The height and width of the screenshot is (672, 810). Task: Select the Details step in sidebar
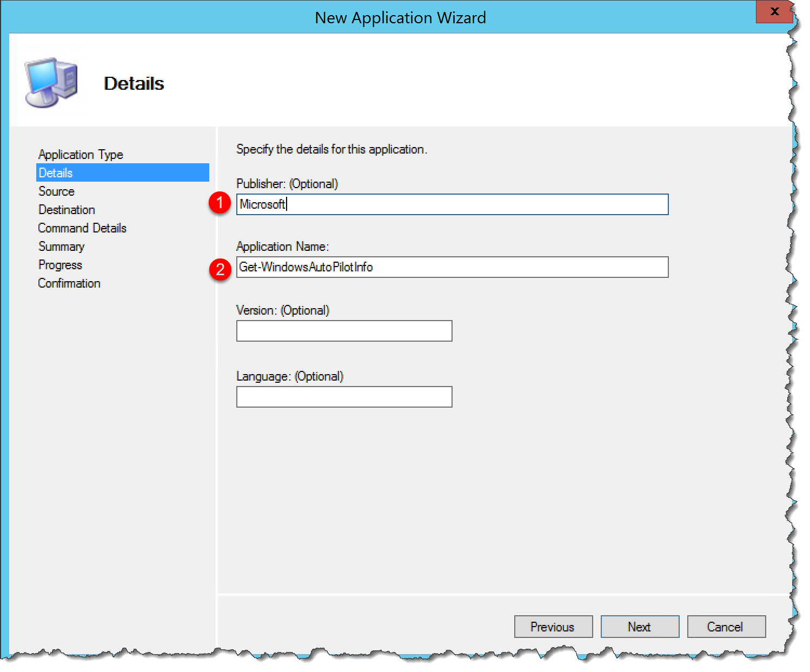55,172
